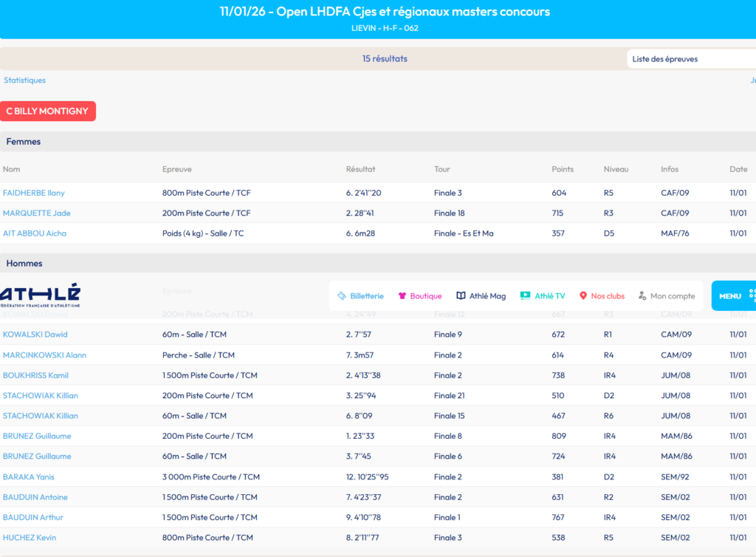Click MARCINKOWSKI Alann's name link
The width and height of the screenshot is (756, 557).
(x=44, y=355)
